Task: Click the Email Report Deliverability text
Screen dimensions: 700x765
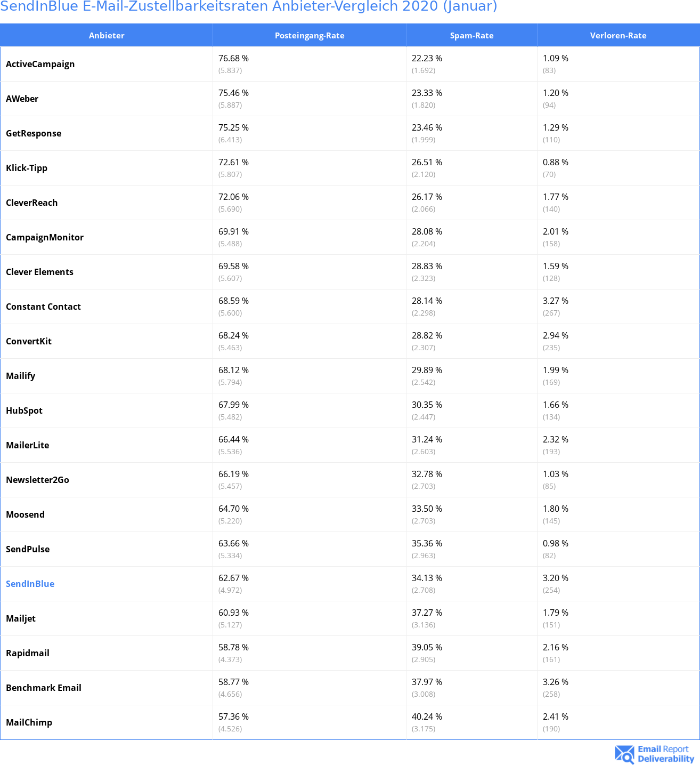Action: click(x=666, y=754)
